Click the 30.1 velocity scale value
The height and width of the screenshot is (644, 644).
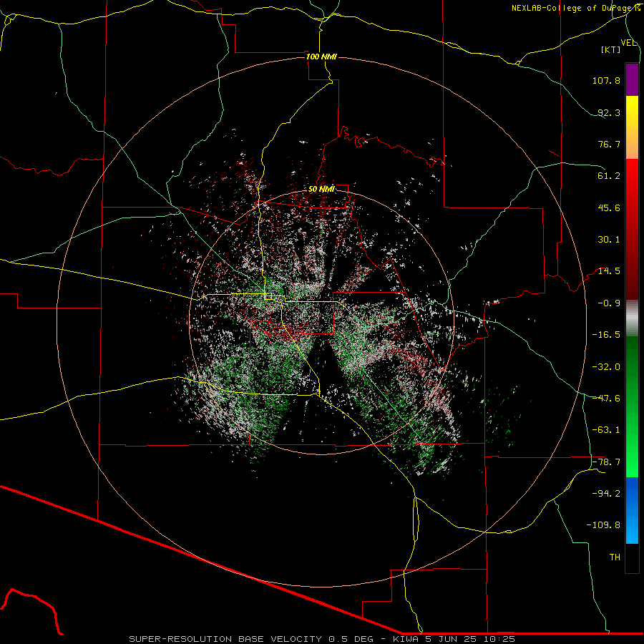coord(609,240)
